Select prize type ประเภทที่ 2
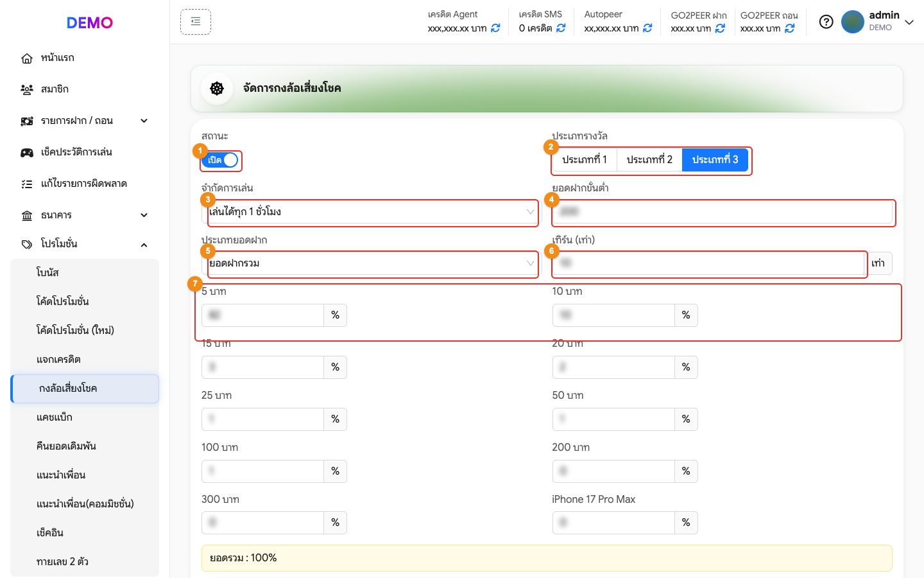Screen dimensions: 924x578 (649, 160)
